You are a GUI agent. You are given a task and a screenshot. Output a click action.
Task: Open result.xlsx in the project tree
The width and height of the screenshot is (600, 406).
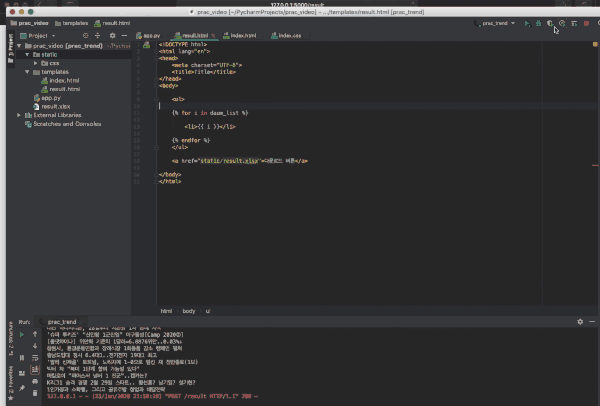coord(54,106)
